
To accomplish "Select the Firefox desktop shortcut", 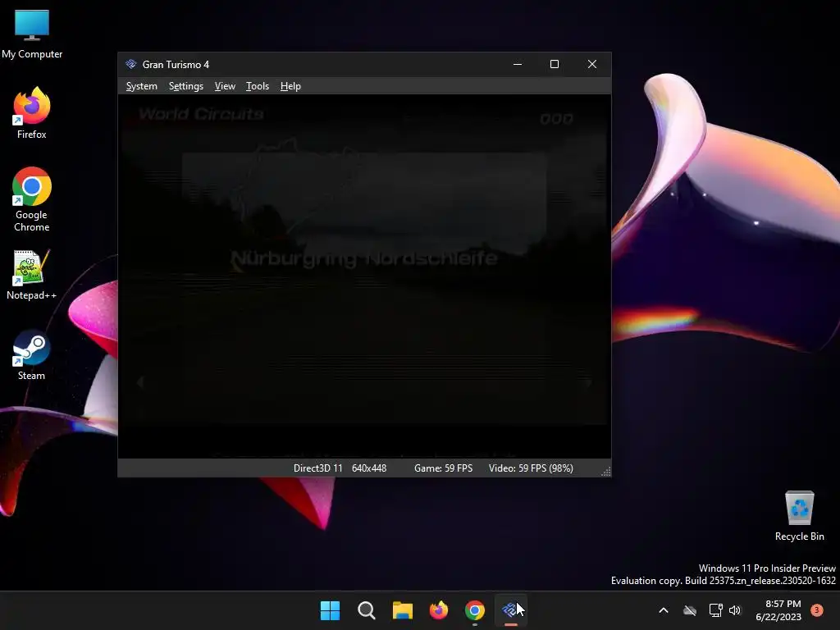I will [32, 113].
